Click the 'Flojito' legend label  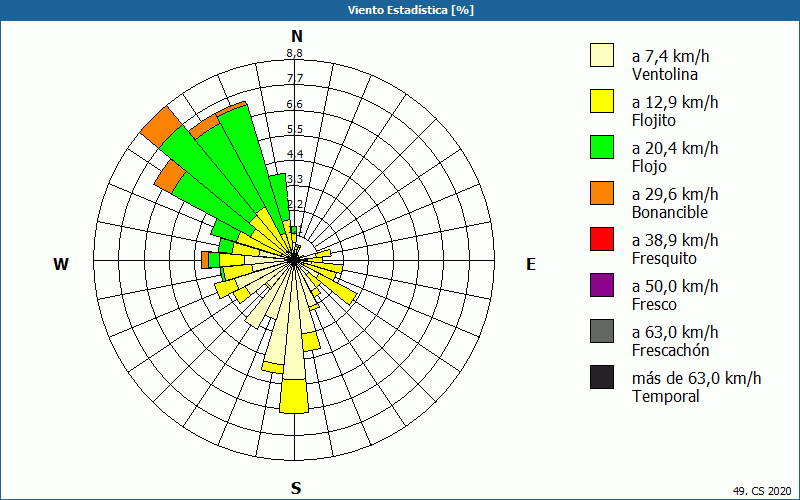[654, 120]
